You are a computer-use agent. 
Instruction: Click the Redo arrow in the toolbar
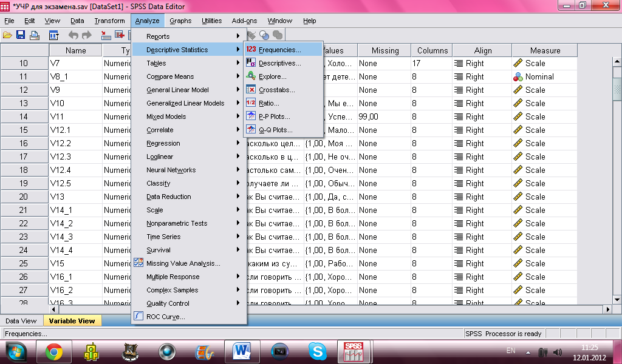point(86,35)
